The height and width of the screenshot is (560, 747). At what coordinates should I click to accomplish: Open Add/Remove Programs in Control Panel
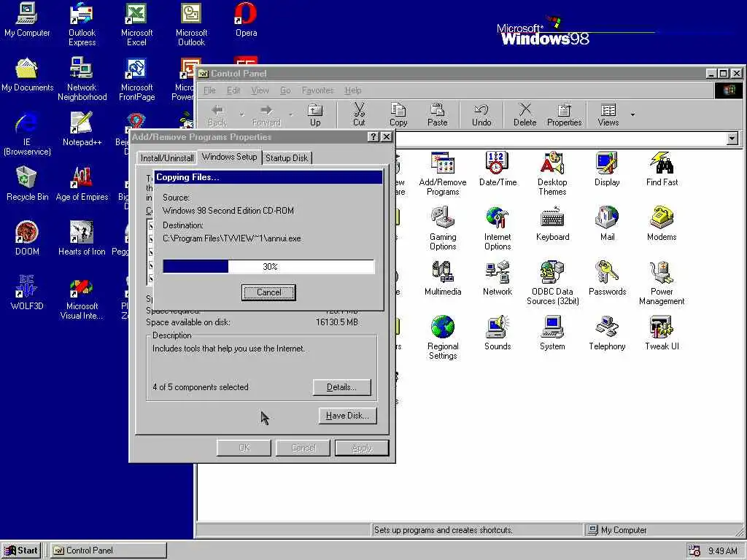[x=443, y=174]
